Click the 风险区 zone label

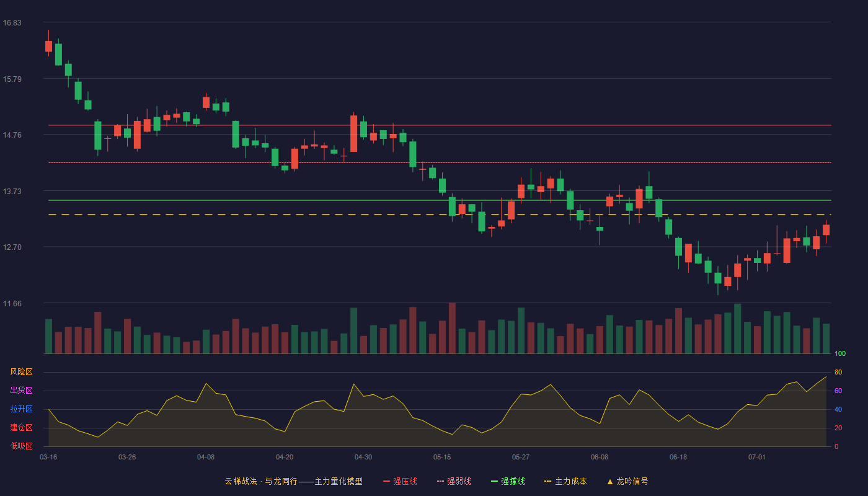pos(21,372)
